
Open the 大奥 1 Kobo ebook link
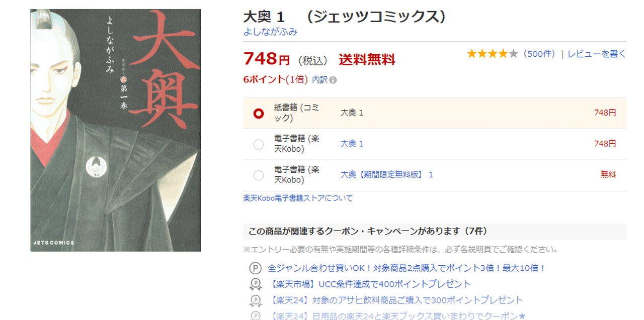(x=352, y=144)
